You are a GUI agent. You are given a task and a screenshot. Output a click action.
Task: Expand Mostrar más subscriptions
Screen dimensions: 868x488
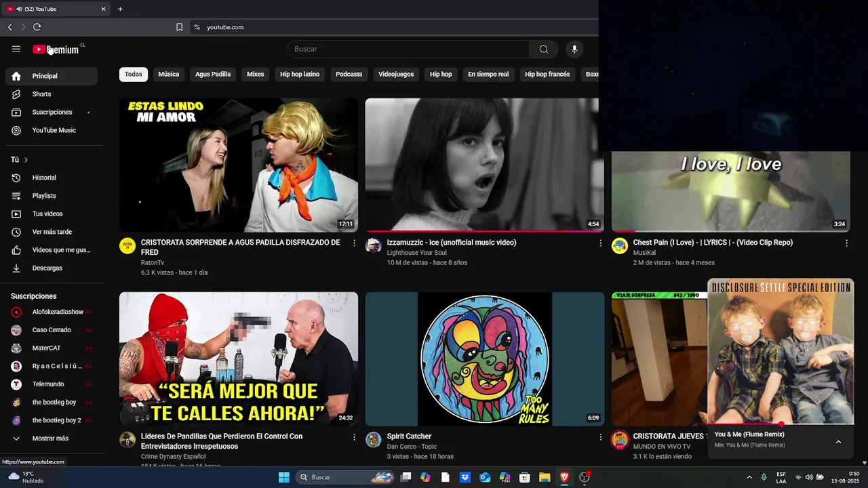pyautogui.click(x=52, y=439)
